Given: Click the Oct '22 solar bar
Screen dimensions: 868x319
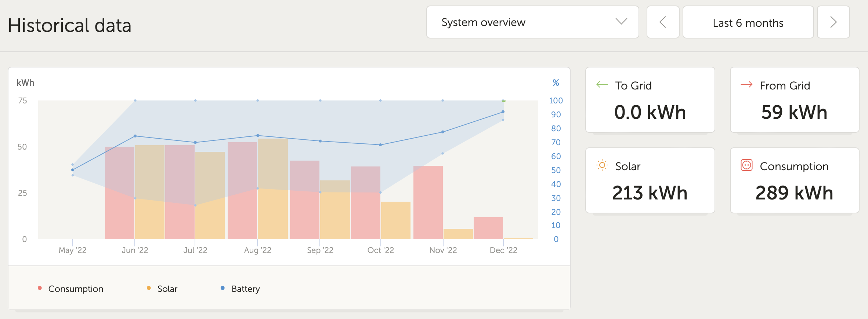Looking at the screenshot, I should tap(396, 220).
